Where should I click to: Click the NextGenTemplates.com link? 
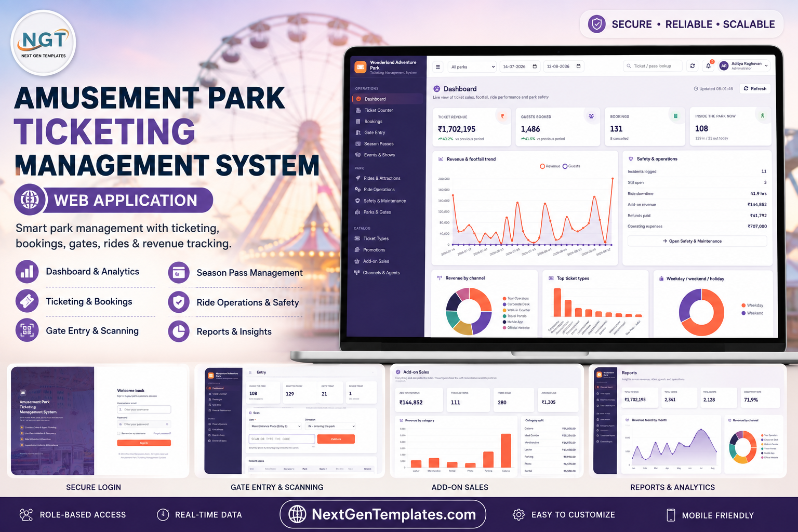point(383,514)
